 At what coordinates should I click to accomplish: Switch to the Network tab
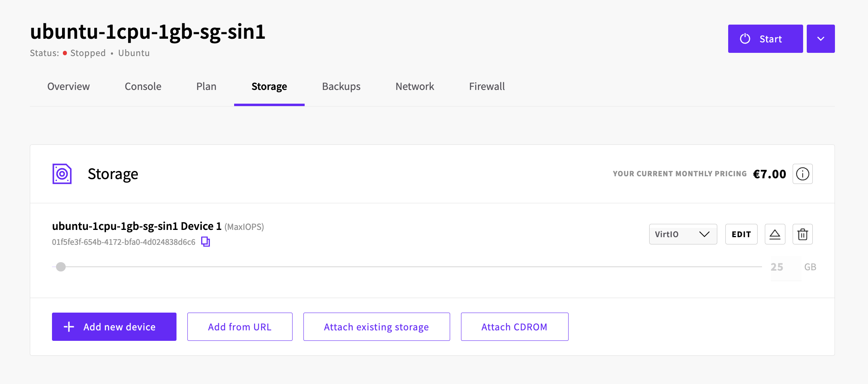coord(415,86)
